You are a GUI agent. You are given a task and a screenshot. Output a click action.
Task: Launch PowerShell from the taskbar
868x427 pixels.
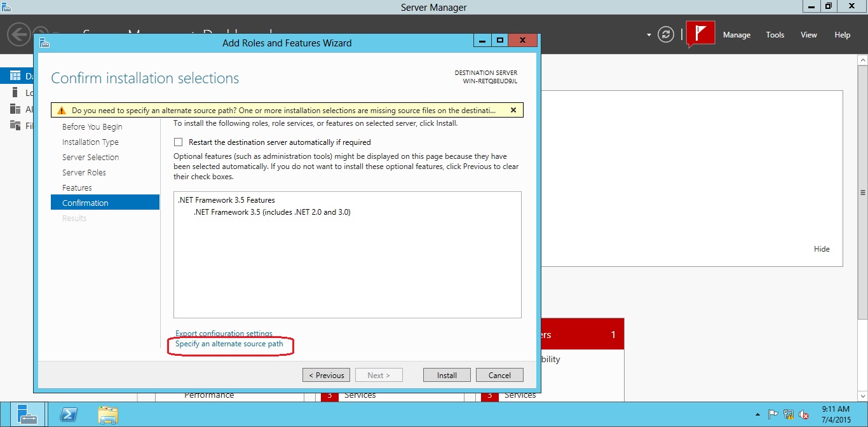coord(67,414)
